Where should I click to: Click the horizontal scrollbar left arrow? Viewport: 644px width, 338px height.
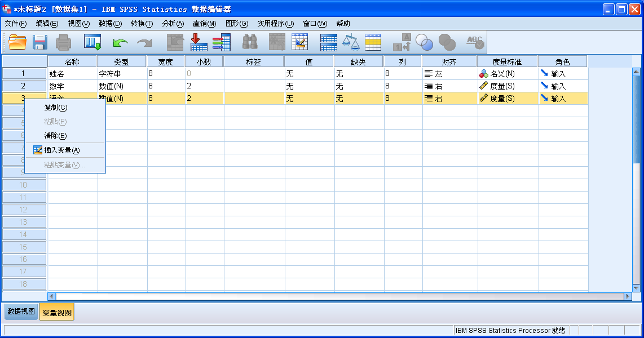click(x=52, y=296)
